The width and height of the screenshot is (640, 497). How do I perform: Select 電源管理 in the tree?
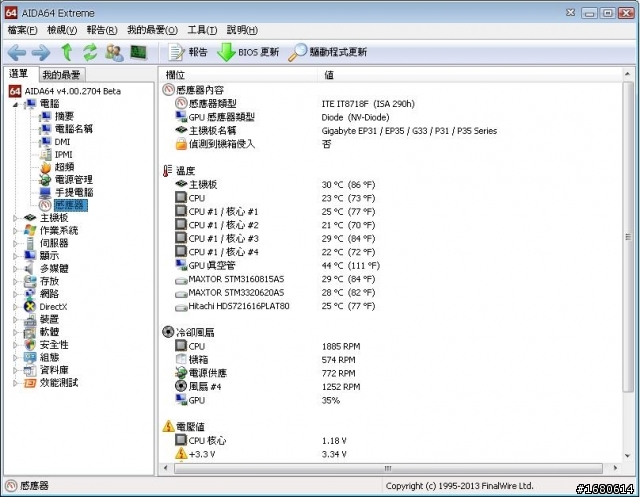click(x=73, y=180)
